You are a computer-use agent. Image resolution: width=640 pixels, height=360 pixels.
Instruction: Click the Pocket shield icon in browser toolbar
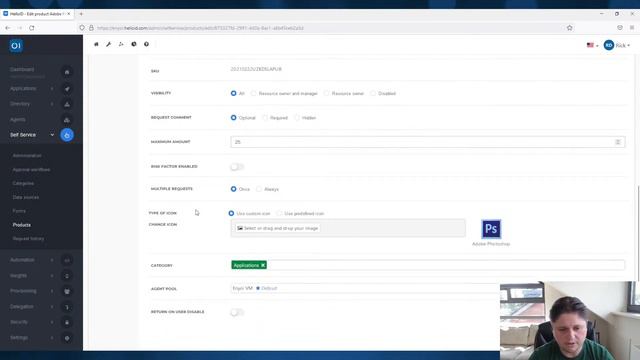click(x=620, y=28)
